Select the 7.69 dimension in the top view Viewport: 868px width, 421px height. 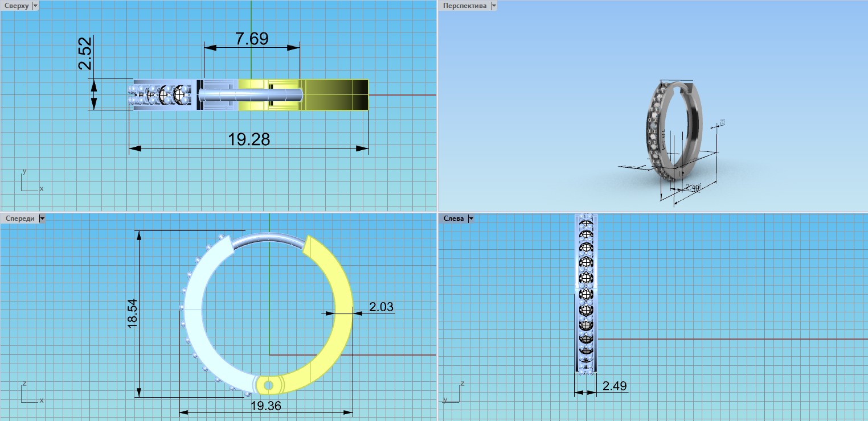tap(251, 39)
